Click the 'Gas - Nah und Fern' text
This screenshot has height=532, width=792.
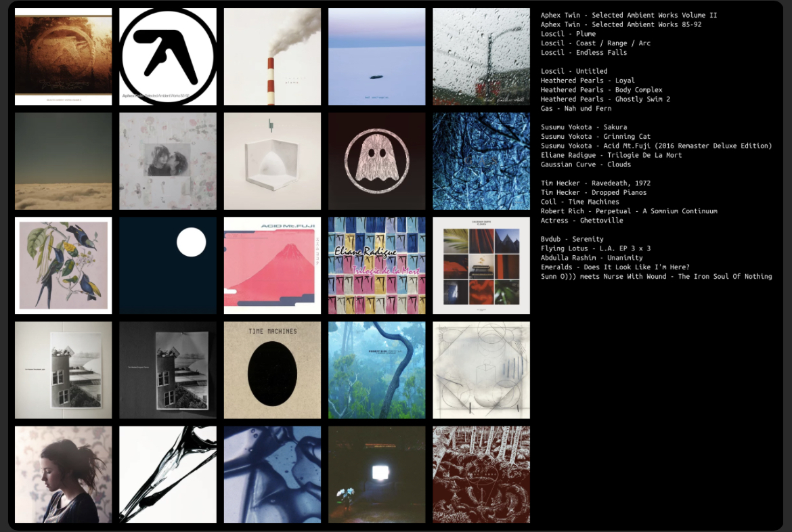point(576,108)
